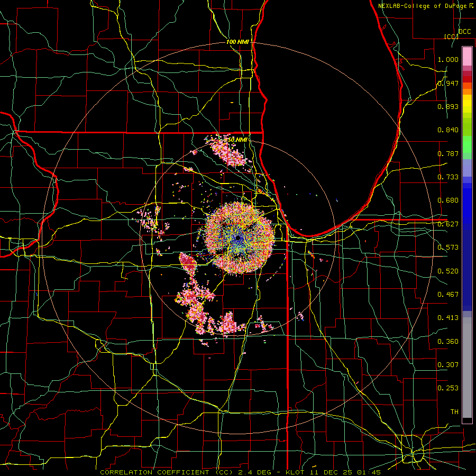Click the 0.360 scale value
Viewport: 476px width, 476px height.
[448, 342]
